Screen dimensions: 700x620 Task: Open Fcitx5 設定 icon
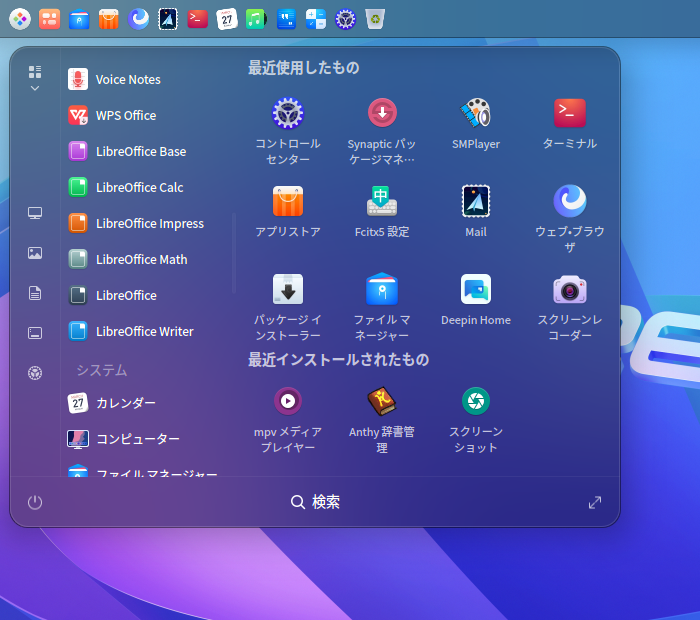[382, 202]
